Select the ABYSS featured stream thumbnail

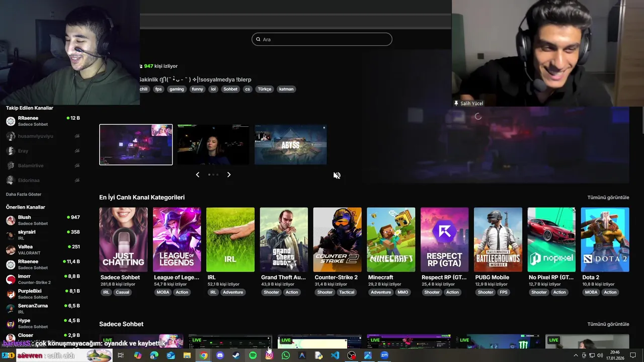(x=291, y=145)
